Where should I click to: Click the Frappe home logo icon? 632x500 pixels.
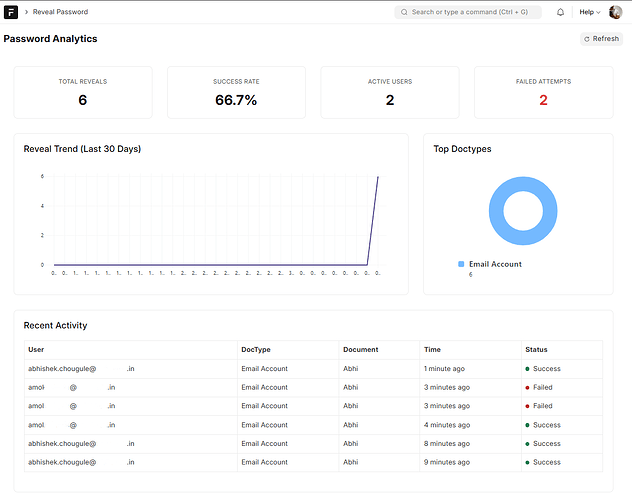(x=12, y=12)
